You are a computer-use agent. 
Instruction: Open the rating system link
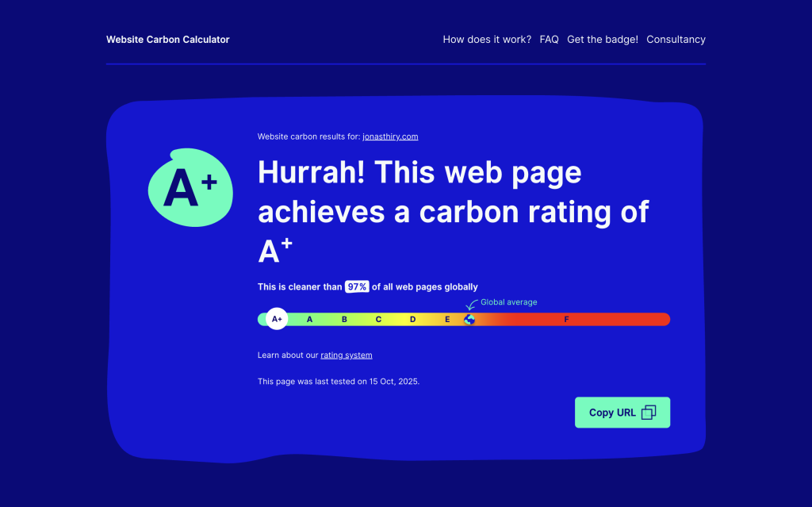point(347,355)
